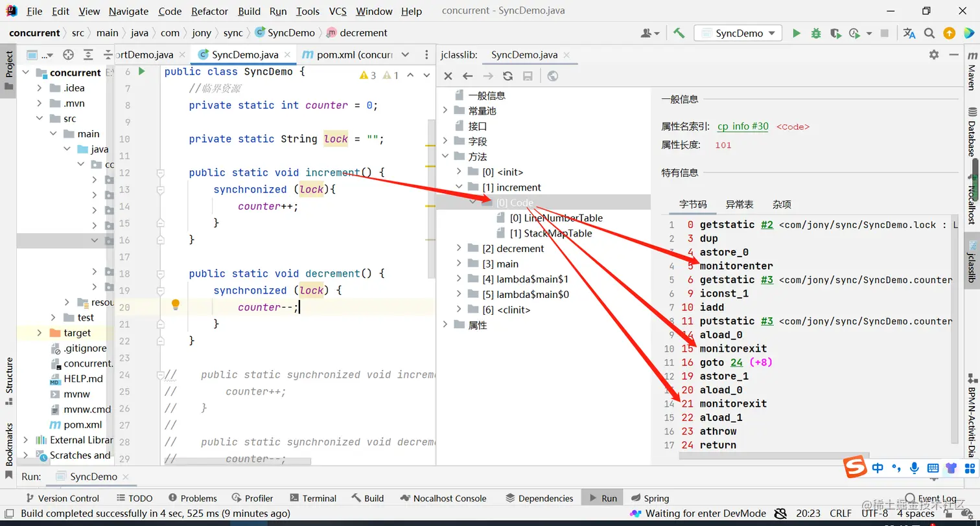980x526 pixels.
Task: Select the 字节码 tab
Action: tap(693, 204)
